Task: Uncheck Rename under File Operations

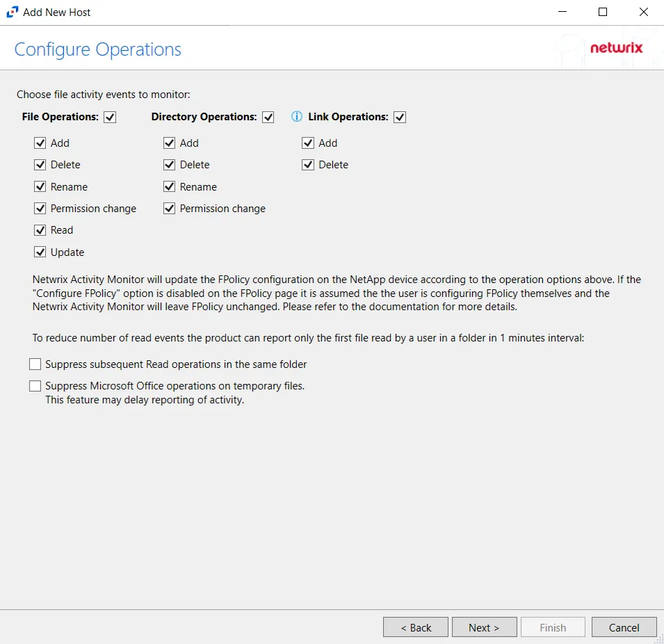Action: pos(40,186)
